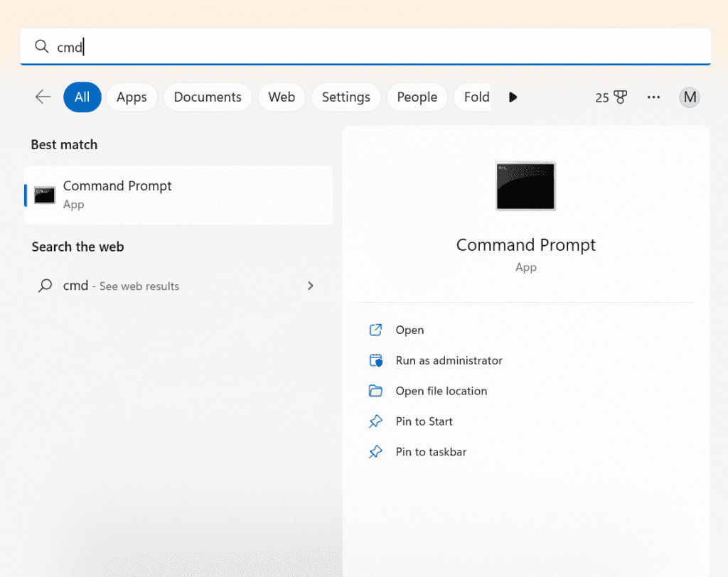The height and width of the screenshot is (577, 728).
Task: Click the large Command Prompt app icon preview
Action: coord(525,186)
